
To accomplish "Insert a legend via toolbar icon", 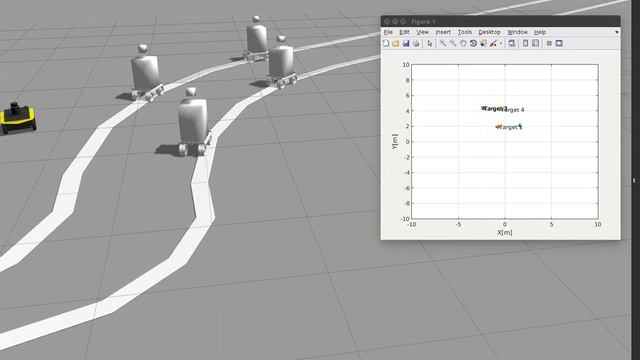I will tap(536, 43).
